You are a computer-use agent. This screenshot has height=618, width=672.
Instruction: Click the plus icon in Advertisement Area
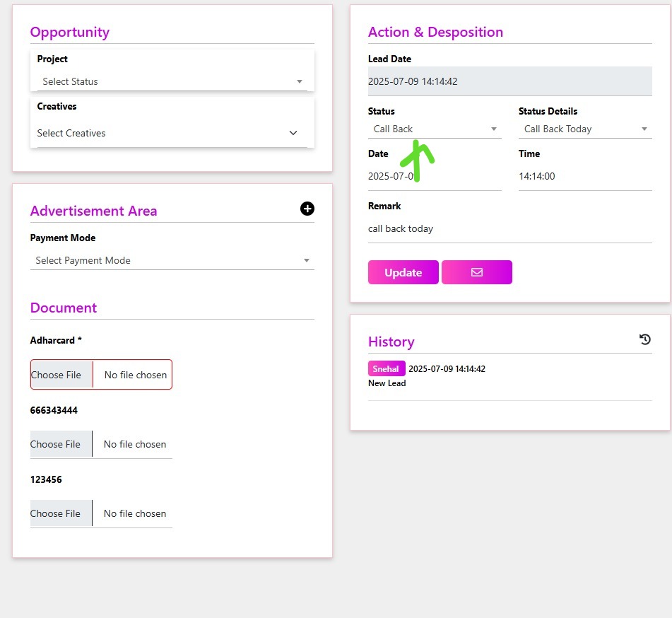(x=307, y=209)
